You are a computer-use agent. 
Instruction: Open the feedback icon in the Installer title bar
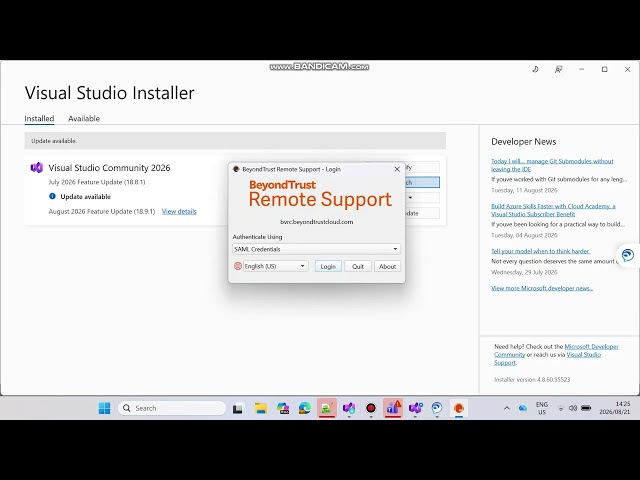(558, 69)
